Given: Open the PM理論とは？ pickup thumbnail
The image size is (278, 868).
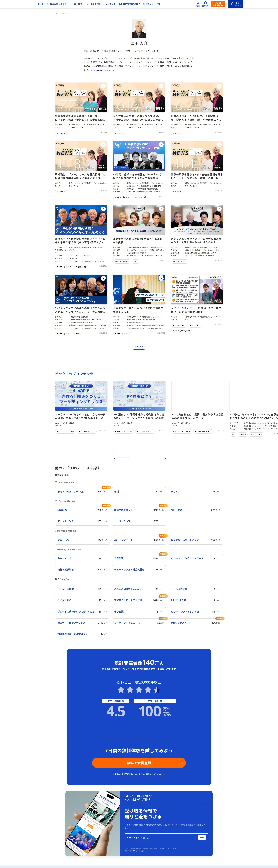Looking at the screenshot, I should tap(139, 396).
